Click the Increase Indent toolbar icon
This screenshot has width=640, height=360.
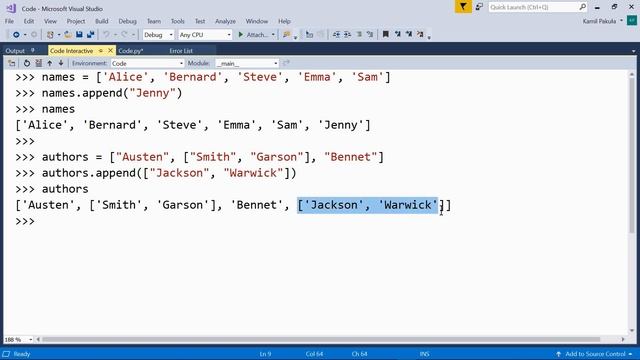[x=347, y=35]
